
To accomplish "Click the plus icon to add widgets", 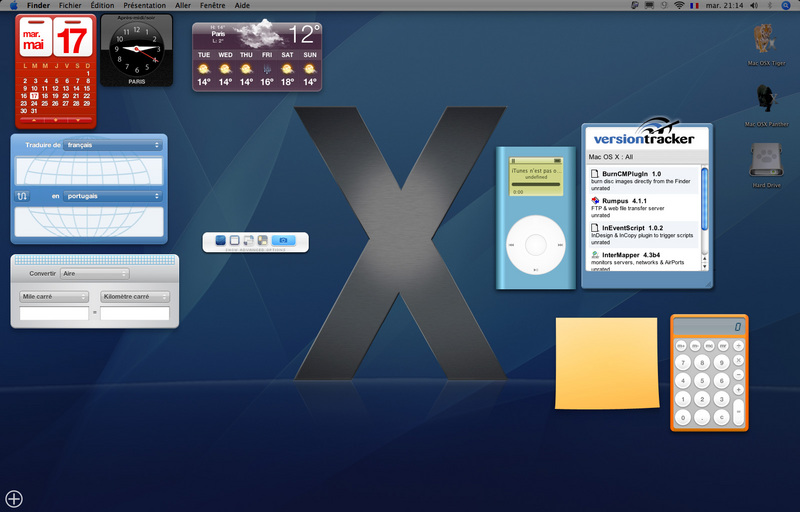I will [x=14, y=499].
